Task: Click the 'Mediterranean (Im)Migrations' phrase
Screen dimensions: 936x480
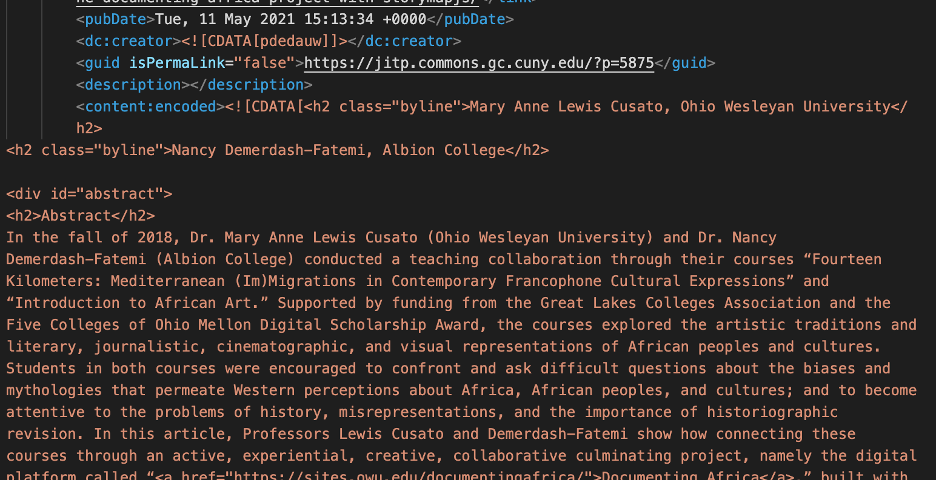Action: [x=233, y=281]
